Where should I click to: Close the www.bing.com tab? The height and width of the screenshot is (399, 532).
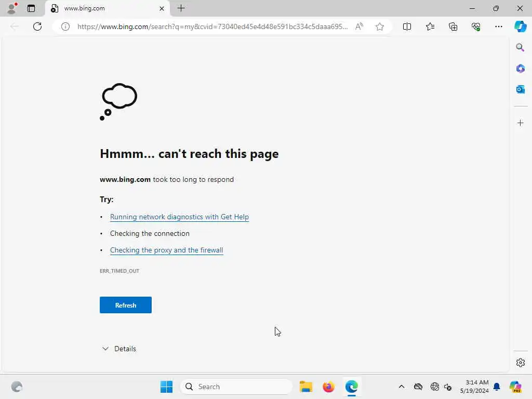click(162, 8)
